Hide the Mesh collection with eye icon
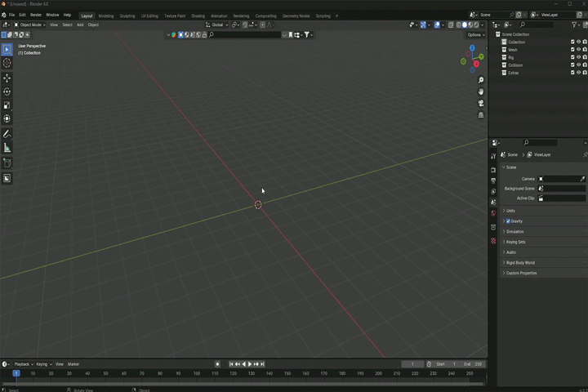The width and height of the screenshot is (588, 392). point(579,50)
